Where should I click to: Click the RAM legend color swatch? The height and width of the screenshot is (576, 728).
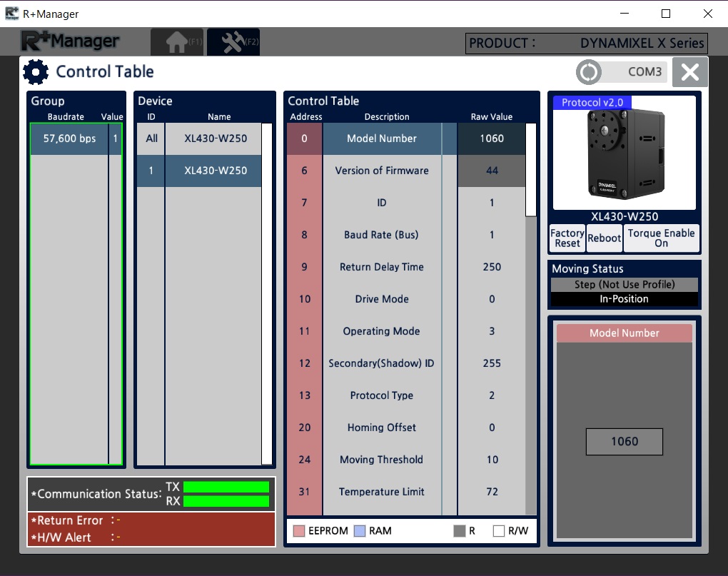360,531
